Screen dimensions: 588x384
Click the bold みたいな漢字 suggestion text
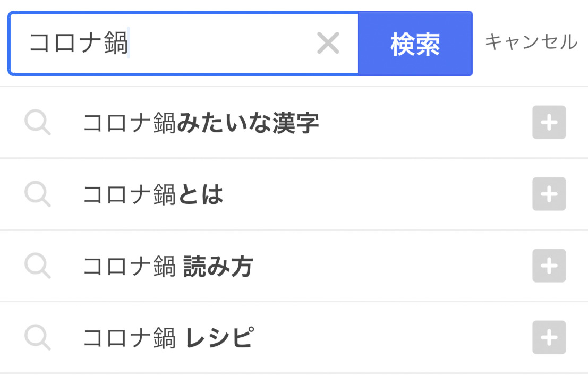tap(248, 123)
